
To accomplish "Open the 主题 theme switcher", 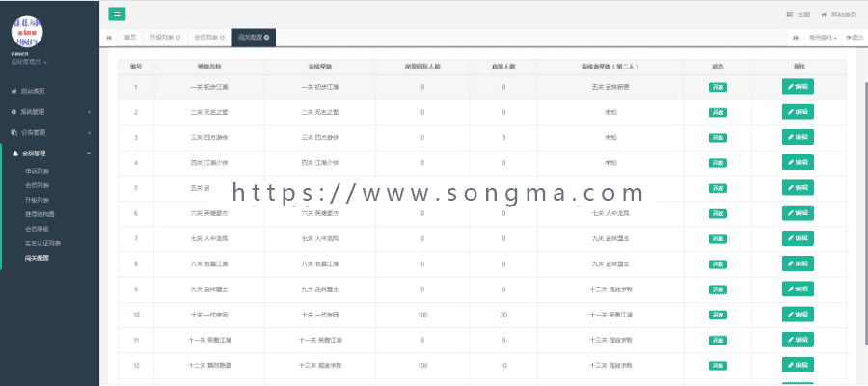I will point(799,14).
